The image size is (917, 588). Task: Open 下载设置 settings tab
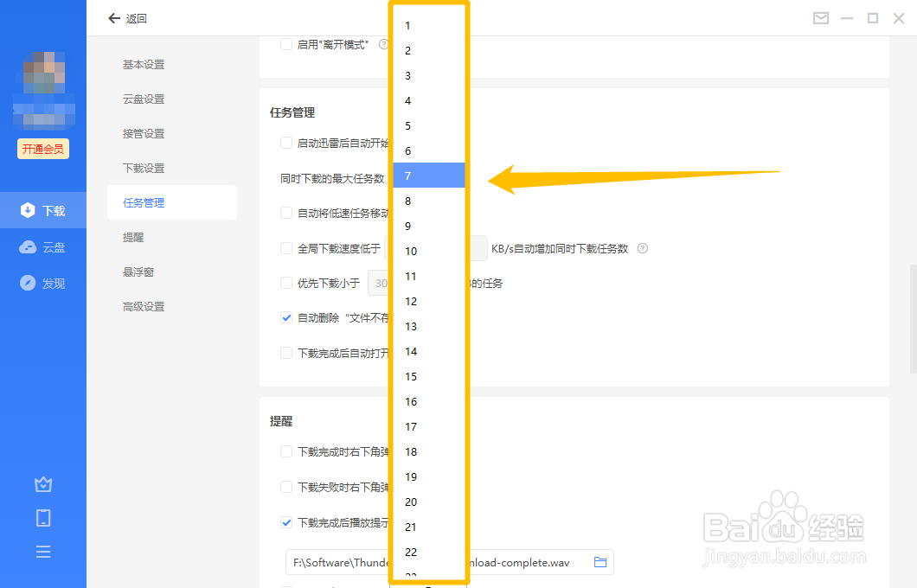pos(144,169)
